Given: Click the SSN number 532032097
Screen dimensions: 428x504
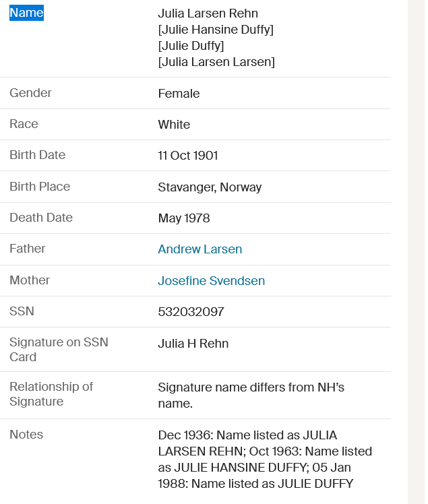Looking at the screenshot, I should pyautogui.click(x=191, y=312).
